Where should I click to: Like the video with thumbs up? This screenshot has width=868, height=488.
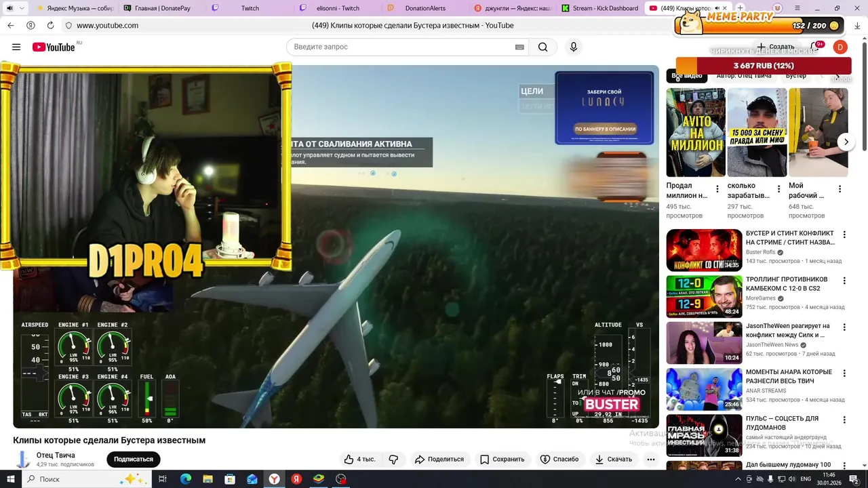[x=359, y=459]
